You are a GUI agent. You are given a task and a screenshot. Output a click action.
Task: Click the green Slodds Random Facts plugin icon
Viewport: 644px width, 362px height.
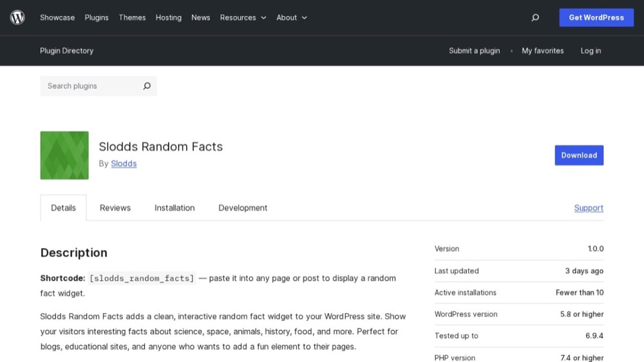coord(64,155)
